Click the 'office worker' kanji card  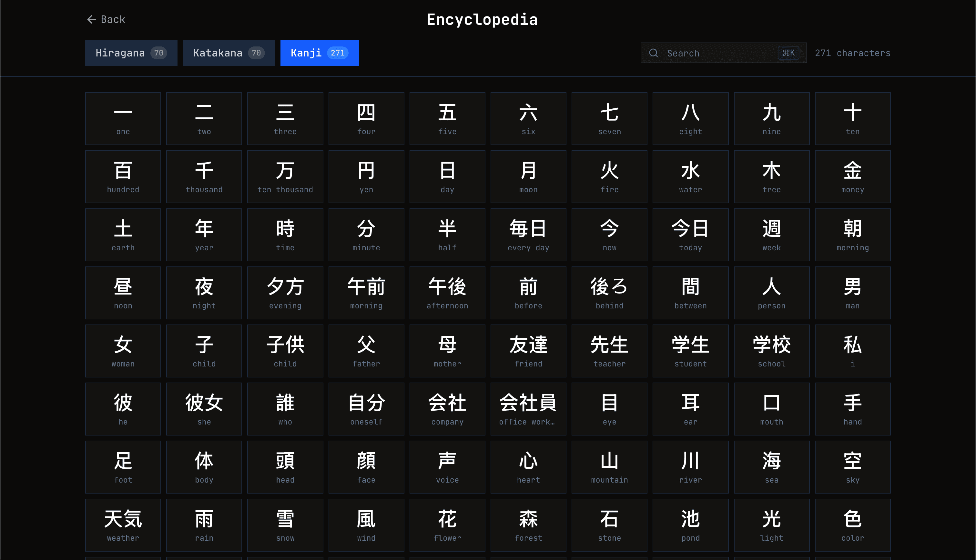point(528,409)
